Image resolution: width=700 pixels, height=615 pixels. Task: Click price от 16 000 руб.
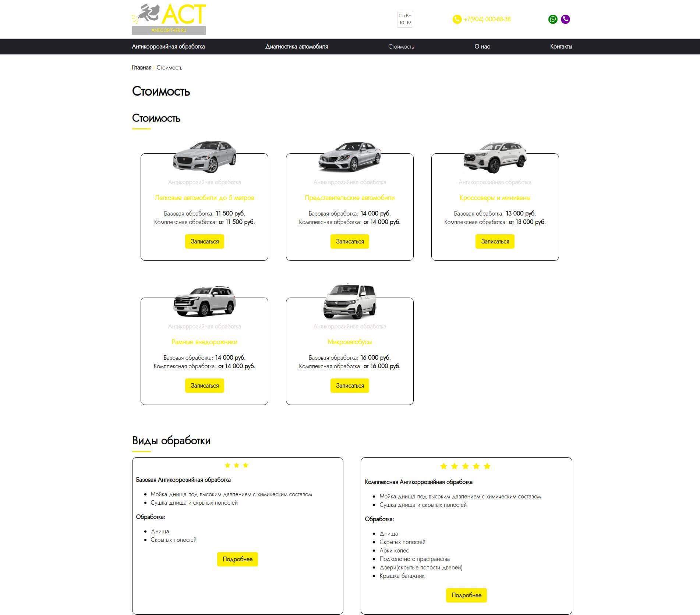click(x=382, y=366)
